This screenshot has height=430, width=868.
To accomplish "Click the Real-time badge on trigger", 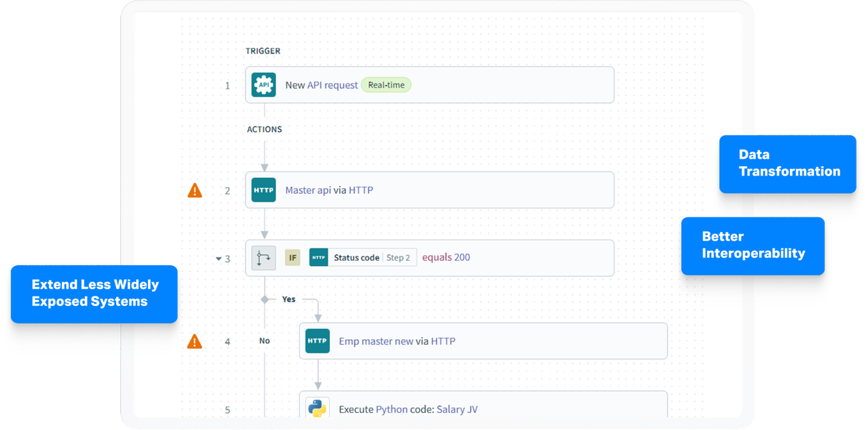I will [x=386, y=85].
